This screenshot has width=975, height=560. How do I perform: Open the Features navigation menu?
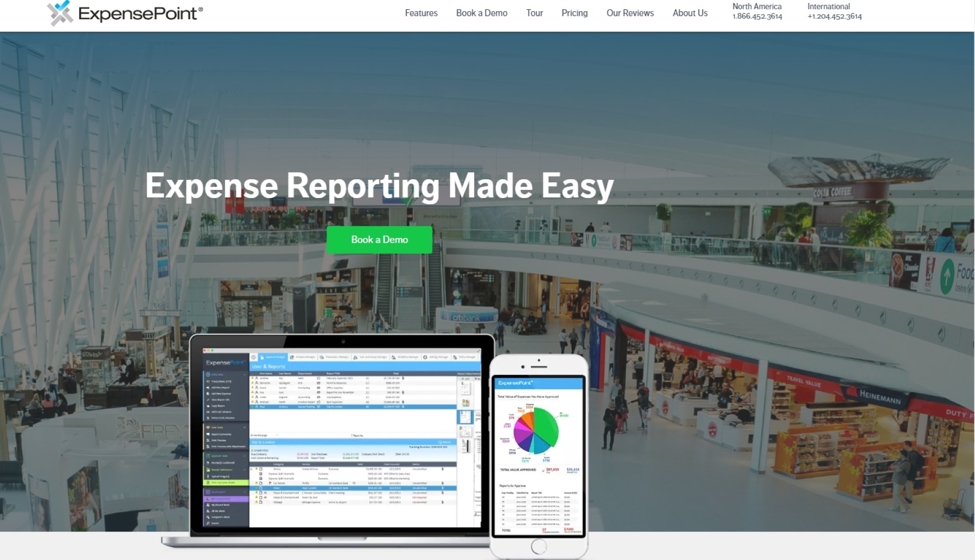[x=421, y=13]
